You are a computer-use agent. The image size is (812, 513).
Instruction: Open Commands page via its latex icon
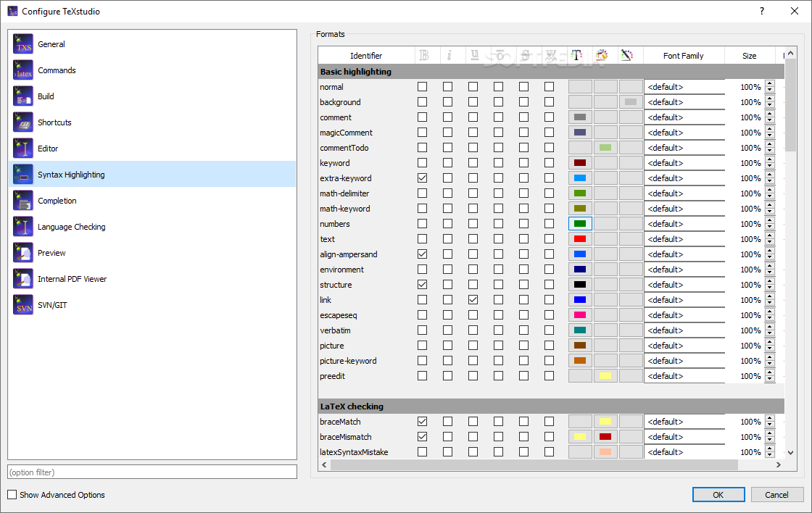[23, 70]
